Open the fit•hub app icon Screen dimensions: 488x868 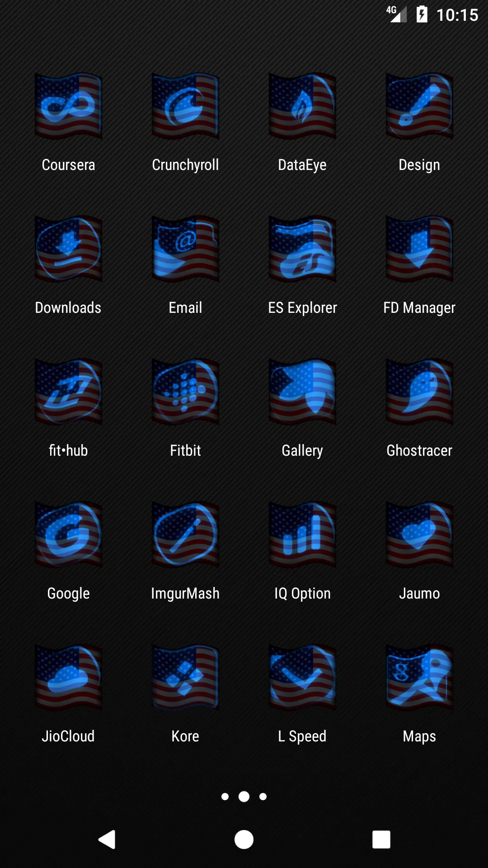click(x=68, y=392)
